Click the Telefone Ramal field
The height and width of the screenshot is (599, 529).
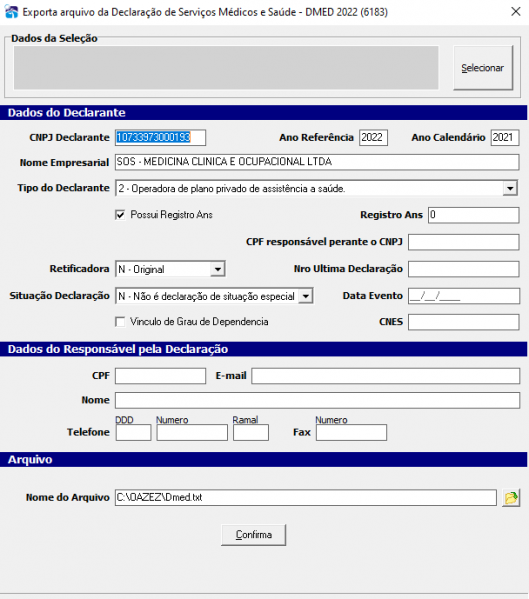point(251,432)
